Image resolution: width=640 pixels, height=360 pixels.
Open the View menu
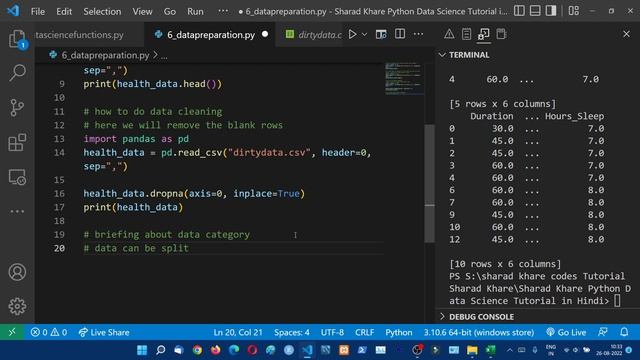pos(142,11)
